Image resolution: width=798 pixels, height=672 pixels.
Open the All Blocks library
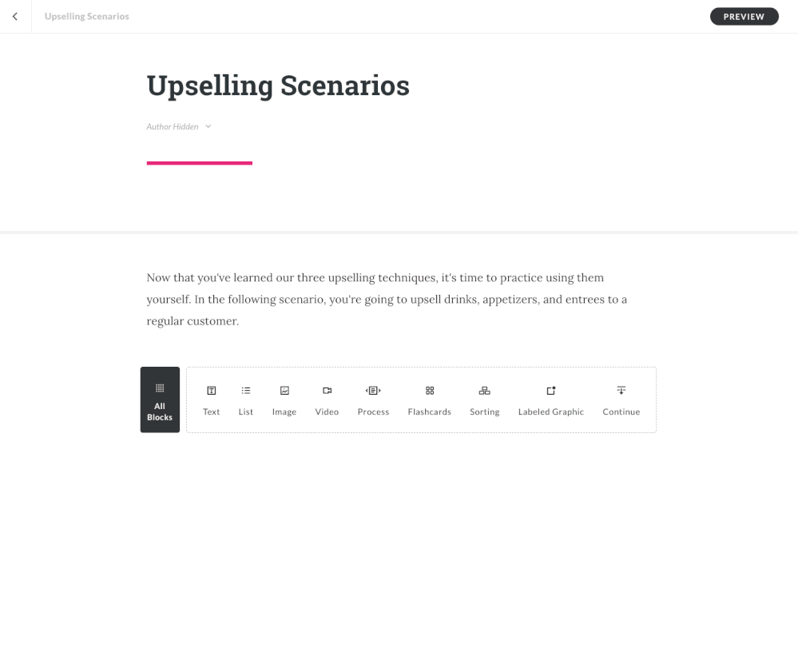tap(160, 400)
